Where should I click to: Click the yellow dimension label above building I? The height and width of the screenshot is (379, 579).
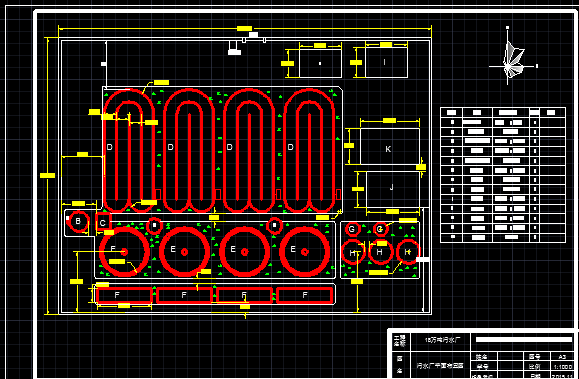point(386,44)
